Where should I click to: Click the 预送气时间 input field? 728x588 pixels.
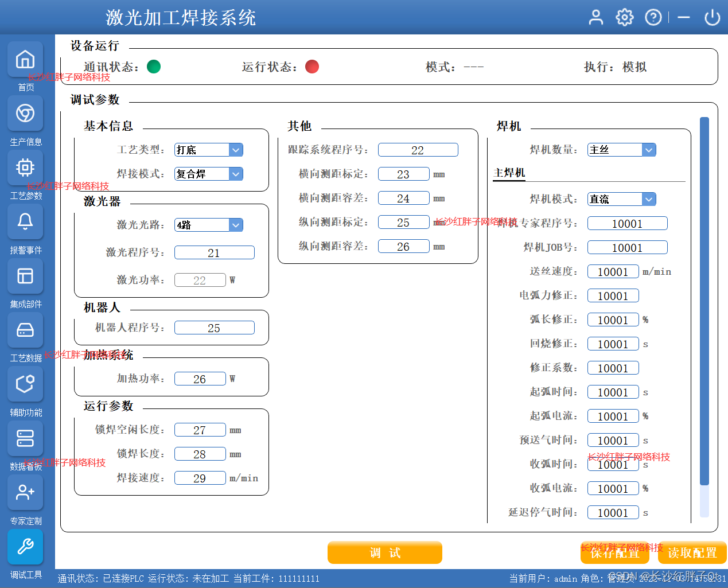coord(613,440)
